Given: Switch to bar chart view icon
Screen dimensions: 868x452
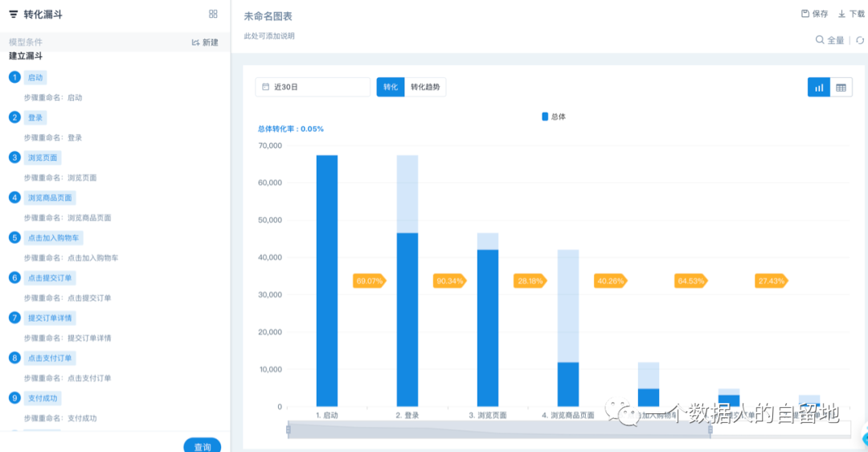Looking at the screenshot, I should (x=819, y=88).
